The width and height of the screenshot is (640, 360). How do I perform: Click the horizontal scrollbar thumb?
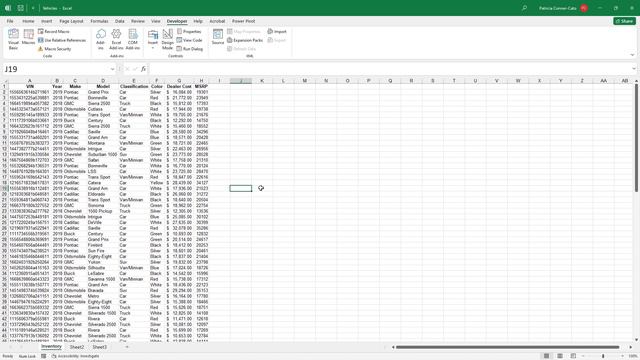(x=508, y=347)
